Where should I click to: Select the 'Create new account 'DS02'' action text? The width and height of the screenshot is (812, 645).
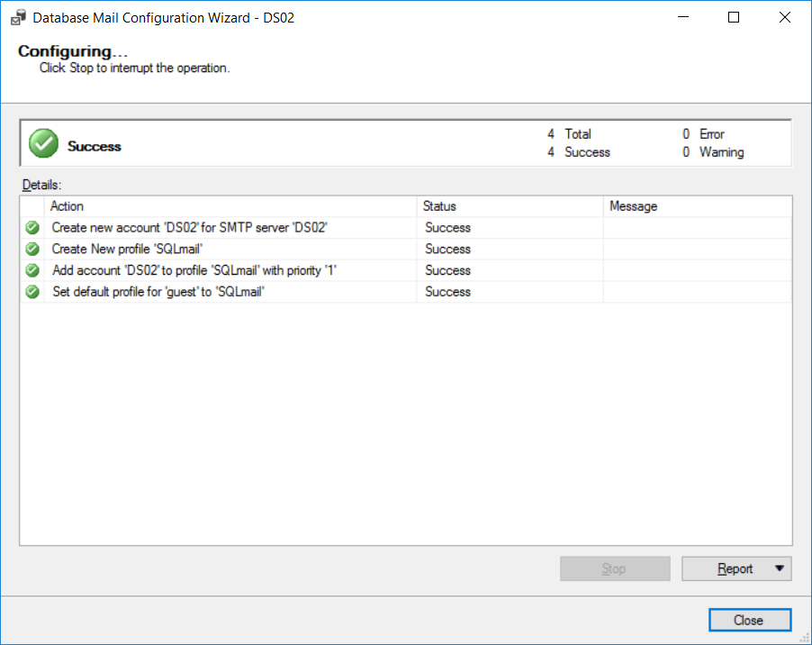pos(190,227)
